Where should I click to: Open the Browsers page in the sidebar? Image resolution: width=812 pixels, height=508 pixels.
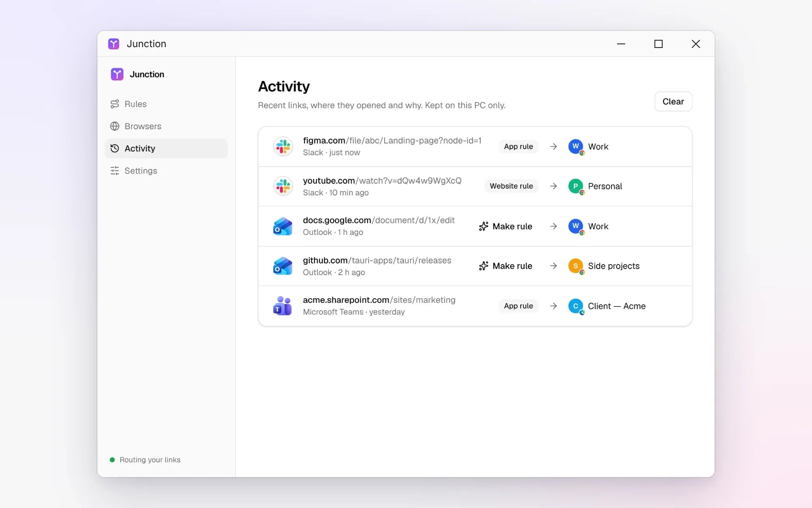(166, 126)
